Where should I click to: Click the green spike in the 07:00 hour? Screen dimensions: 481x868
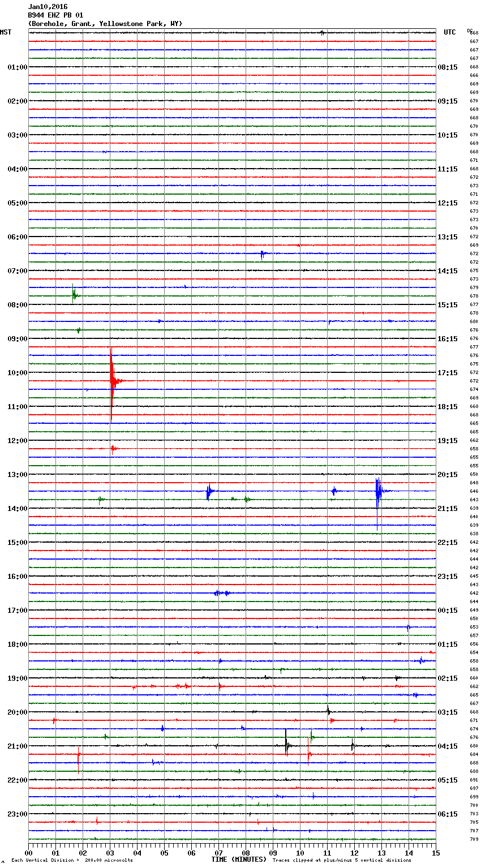coord(74,295)
